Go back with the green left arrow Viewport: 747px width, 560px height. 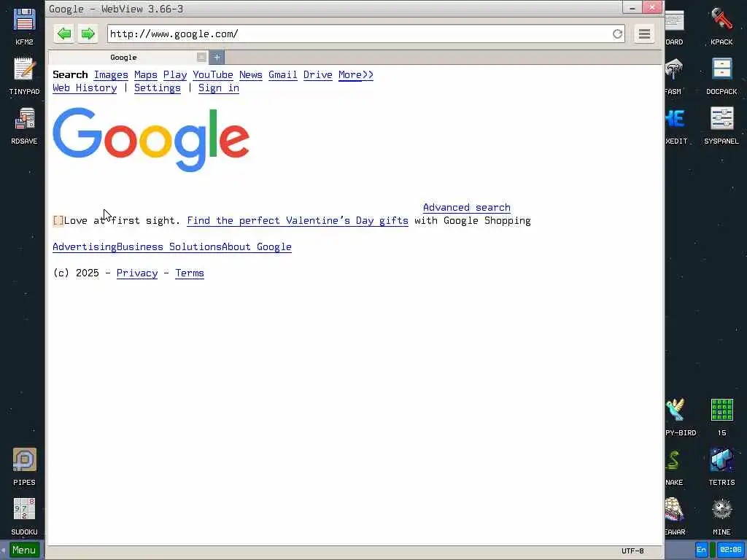click(x=64, y=34)
